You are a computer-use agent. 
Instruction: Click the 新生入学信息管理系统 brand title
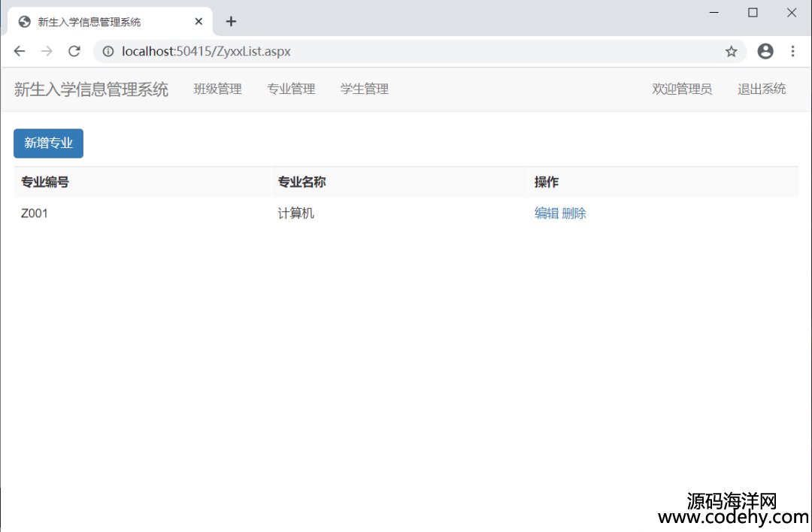pos(91,89)
